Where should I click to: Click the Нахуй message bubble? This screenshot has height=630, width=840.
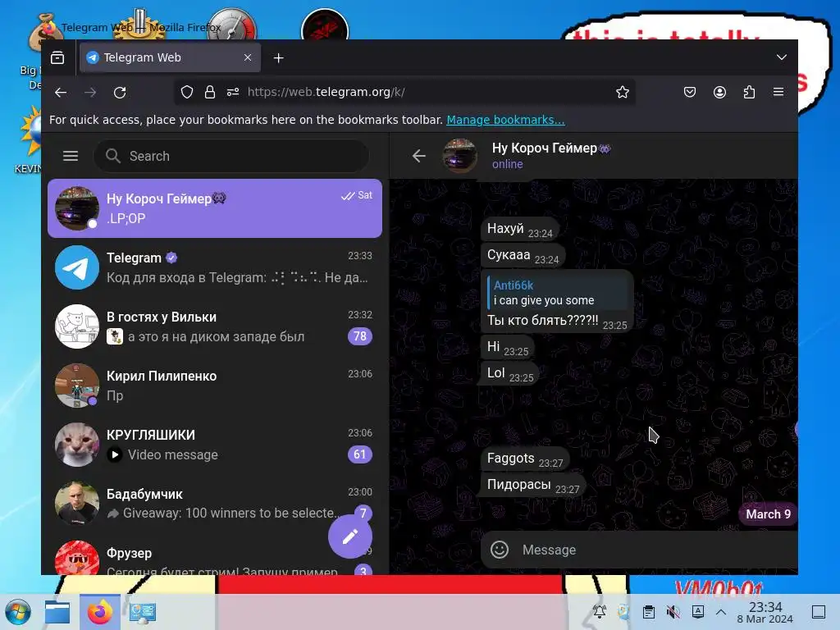(518, 230)
